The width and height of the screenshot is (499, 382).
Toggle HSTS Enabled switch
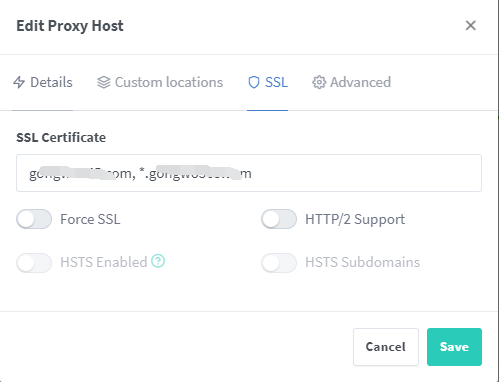[34, 263]
